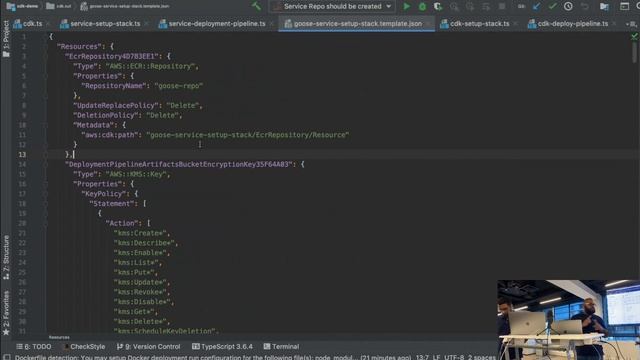Screen dimensions: 640x360
Task: Click "AWS::KMS::Key" type string on line 15
Action: [136, 174]
